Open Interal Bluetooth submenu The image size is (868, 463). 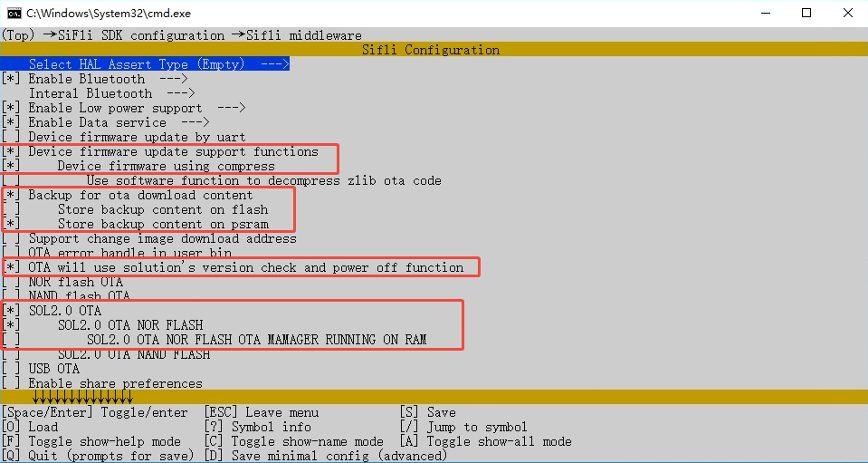(x=112, y=93)
